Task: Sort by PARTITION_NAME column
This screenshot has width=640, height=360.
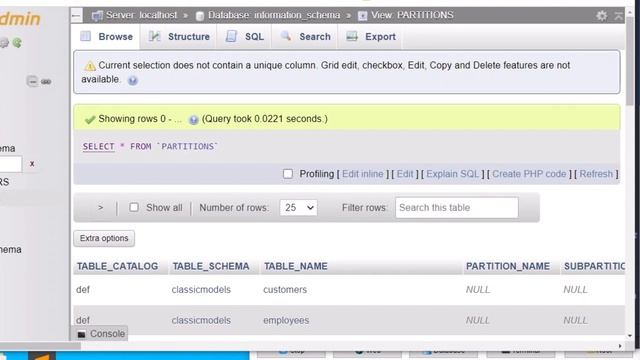Action: pyautogui.click(x=508, y=267)
